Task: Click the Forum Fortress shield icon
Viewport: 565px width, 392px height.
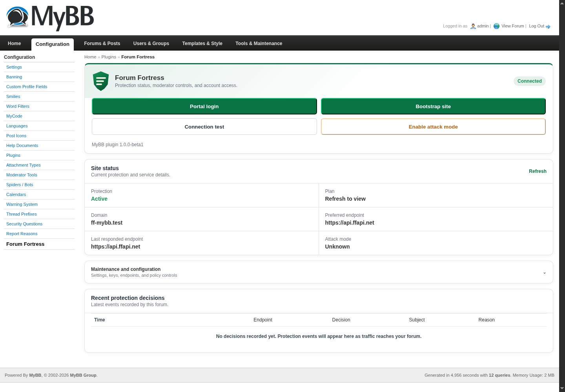Action: click(101, 81)
